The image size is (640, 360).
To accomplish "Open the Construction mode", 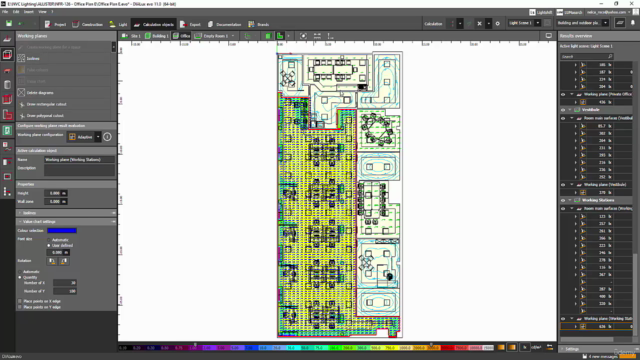I will pyautogui.click(x=87, y=24).
